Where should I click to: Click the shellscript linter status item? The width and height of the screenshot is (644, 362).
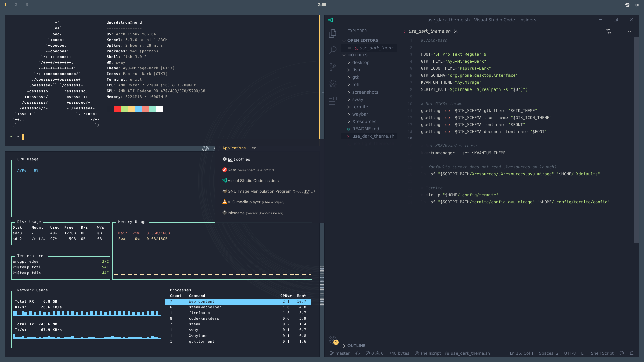click(x=428, y=353)
